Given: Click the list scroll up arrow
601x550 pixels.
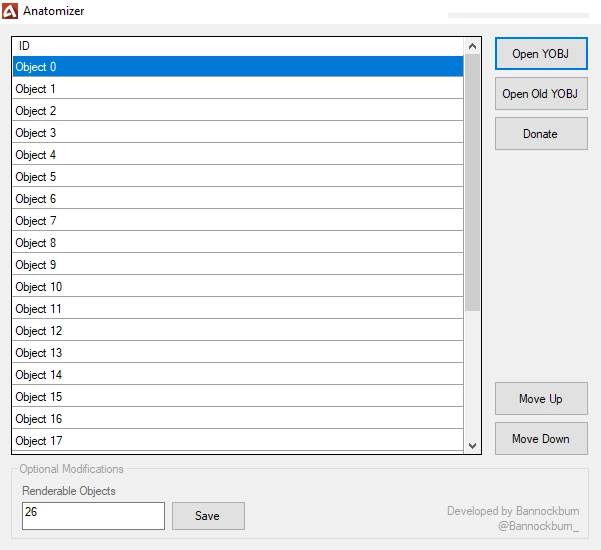Looking at the screenshot, I should tap(473, 46).
